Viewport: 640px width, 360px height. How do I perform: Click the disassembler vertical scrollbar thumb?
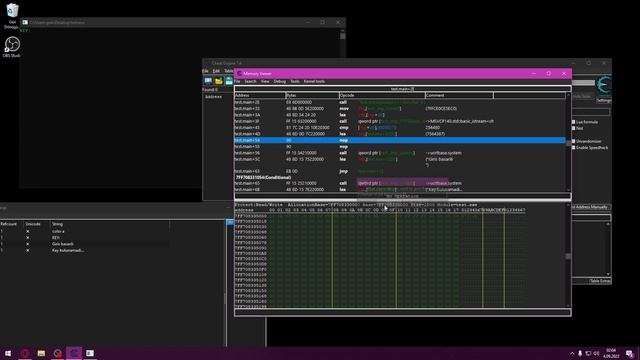click(568, 143)
